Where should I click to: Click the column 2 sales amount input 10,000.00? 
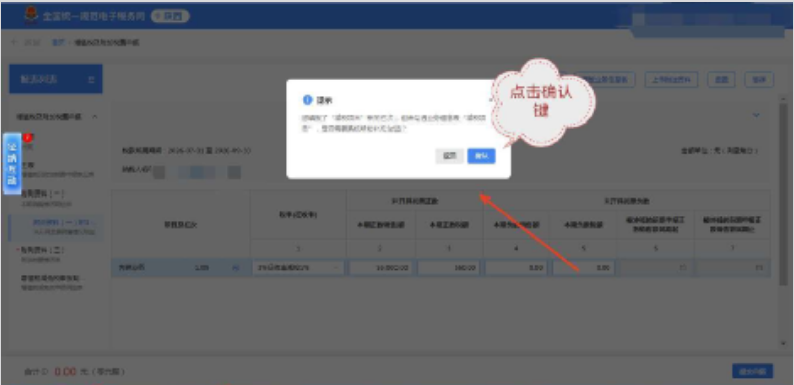[381, 267]
